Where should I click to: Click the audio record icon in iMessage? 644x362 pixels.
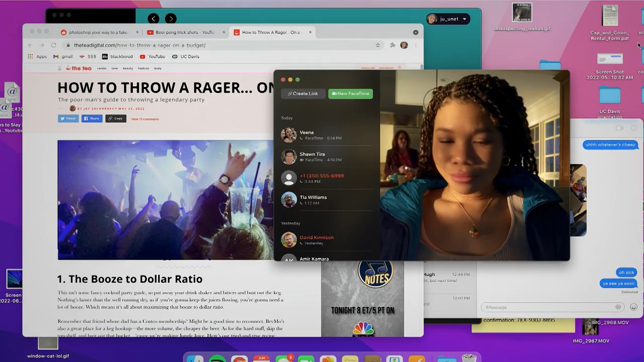pyautogui.click(x=618, y=307)
